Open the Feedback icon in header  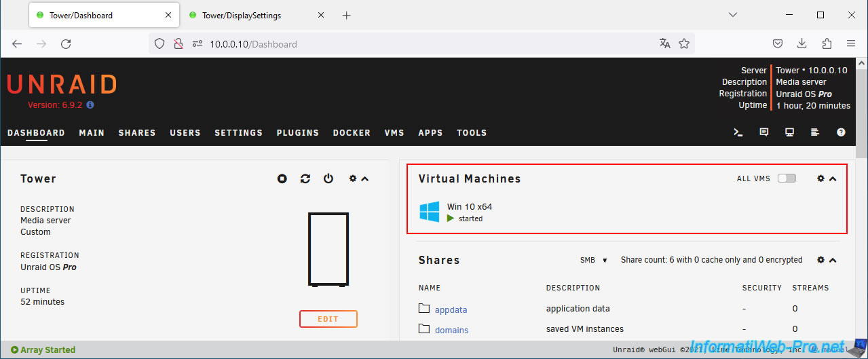click(764, 132)
